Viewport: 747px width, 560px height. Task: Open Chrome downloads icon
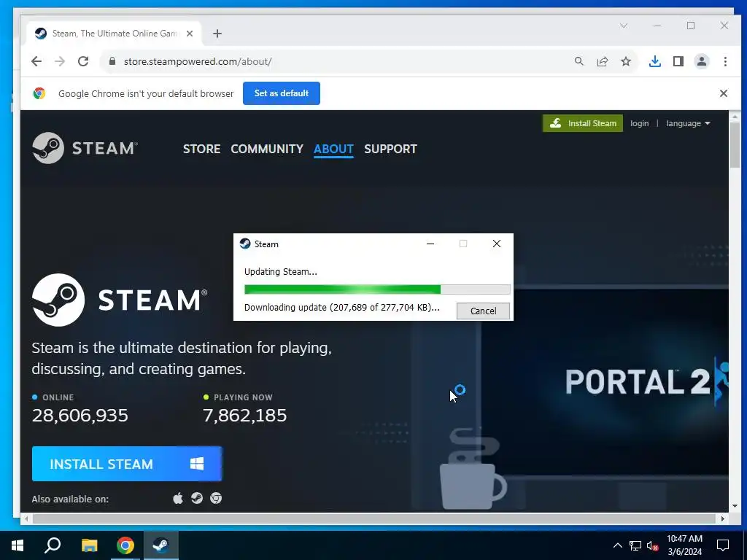(655, 61)
